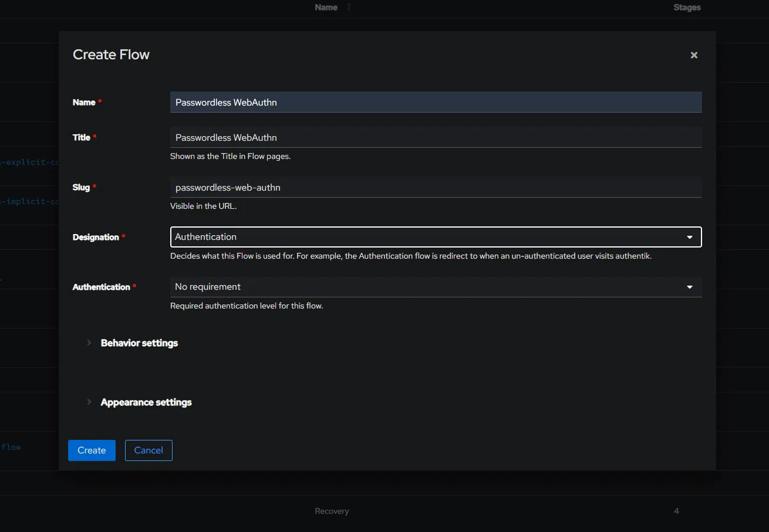Open the explicit-consent flow link behind dialog
The height and width of the screenshot is (532, 769).
tap(29, 162)
